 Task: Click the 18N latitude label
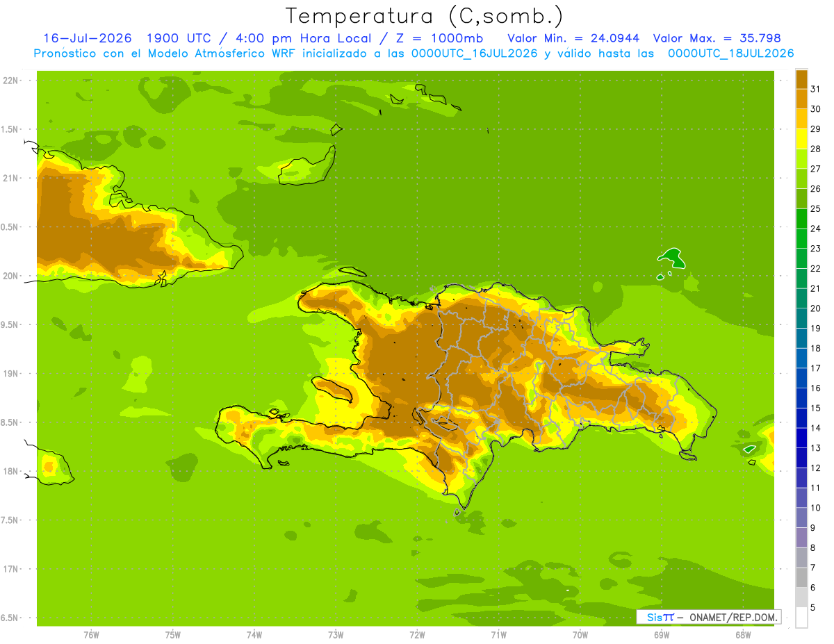tap(10, 471)
